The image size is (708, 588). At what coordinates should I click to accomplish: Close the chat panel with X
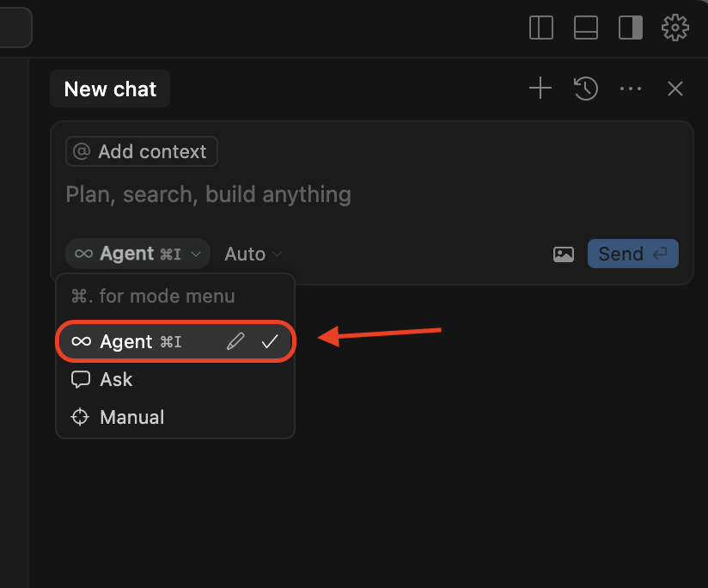(x=675, y=89)
